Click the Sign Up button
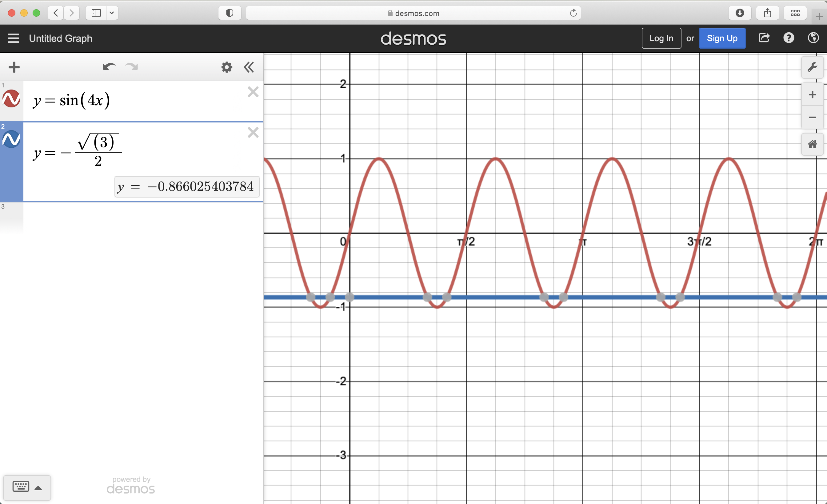Image resolution: width=827 pixels, height=504 pixels. [x=722, y=38]
